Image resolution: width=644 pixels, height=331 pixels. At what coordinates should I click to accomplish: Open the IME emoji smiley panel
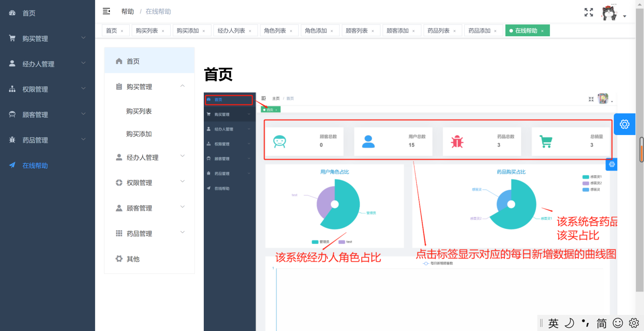[618, 323]
